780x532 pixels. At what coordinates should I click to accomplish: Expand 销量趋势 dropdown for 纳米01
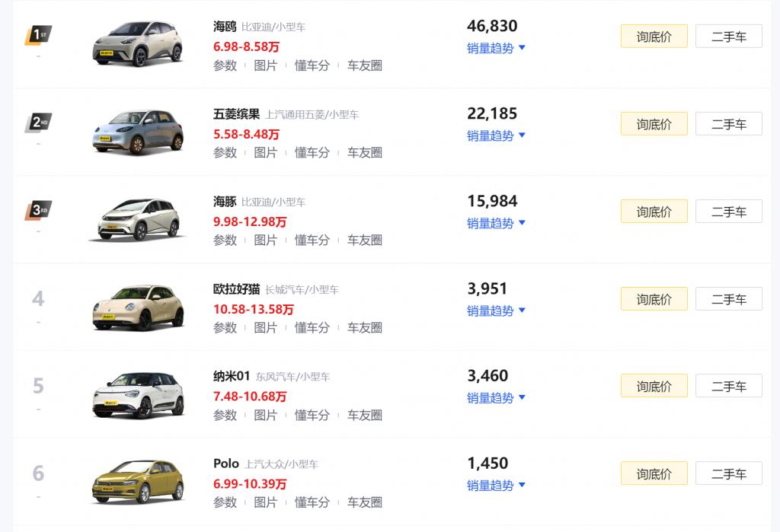click(x=496, y=397)
